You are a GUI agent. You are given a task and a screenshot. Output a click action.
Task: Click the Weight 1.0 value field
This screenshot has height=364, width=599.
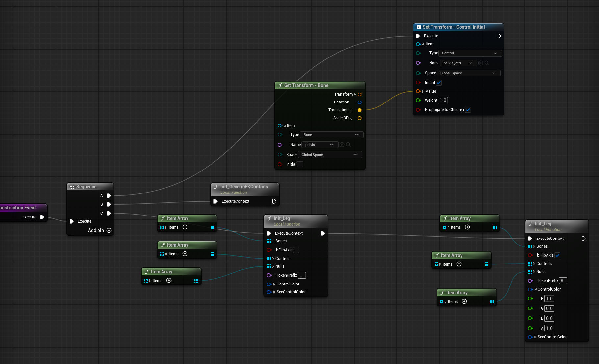click(x=443, y=100)
